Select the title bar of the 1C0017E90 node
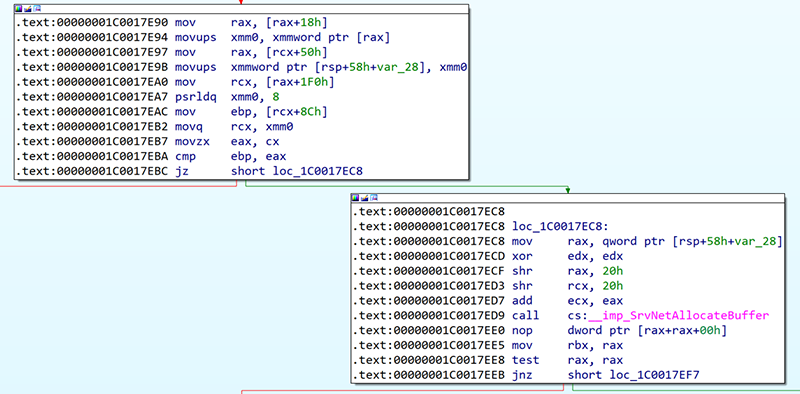Screen dimensions: 800x394 click(241, 9)
